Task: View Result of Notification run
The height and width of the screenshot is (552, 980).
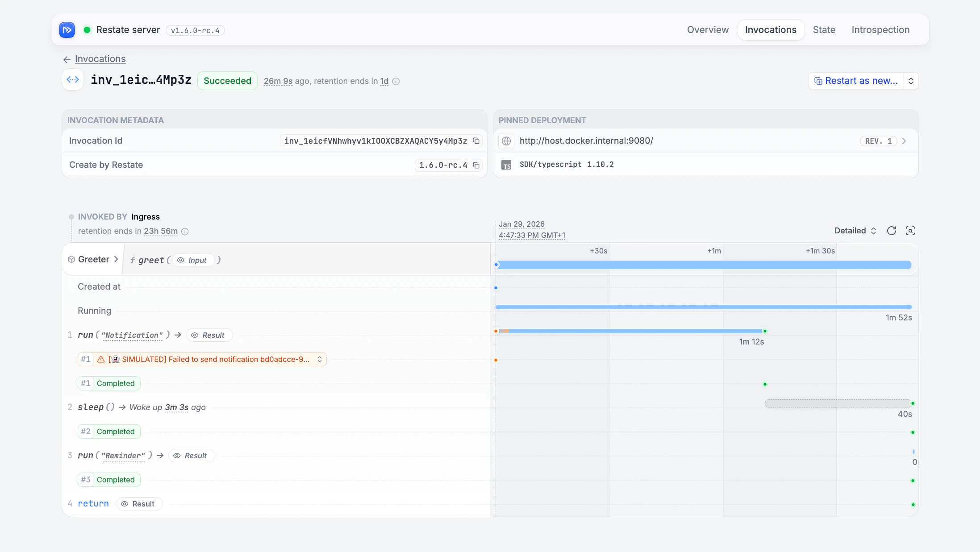Action: coord(209,335)
